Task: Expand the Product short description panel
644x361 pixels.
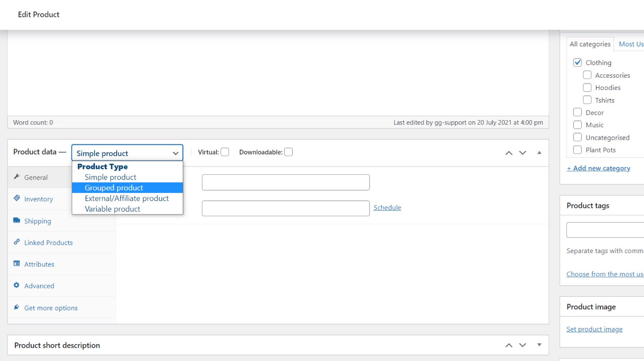Action: click(x=539, y=345)
